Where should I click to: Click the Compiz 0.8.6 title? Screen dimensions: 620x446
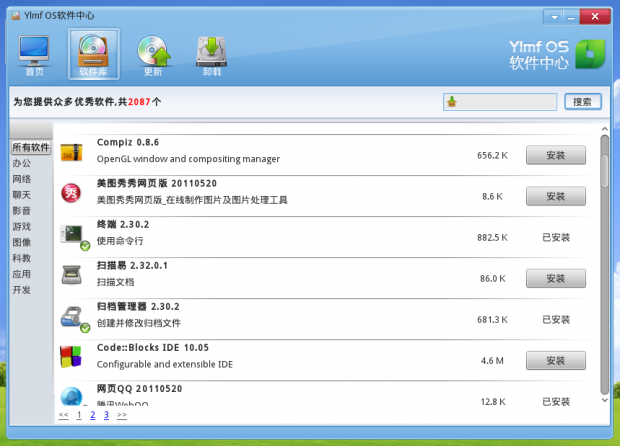coord(128,142)
